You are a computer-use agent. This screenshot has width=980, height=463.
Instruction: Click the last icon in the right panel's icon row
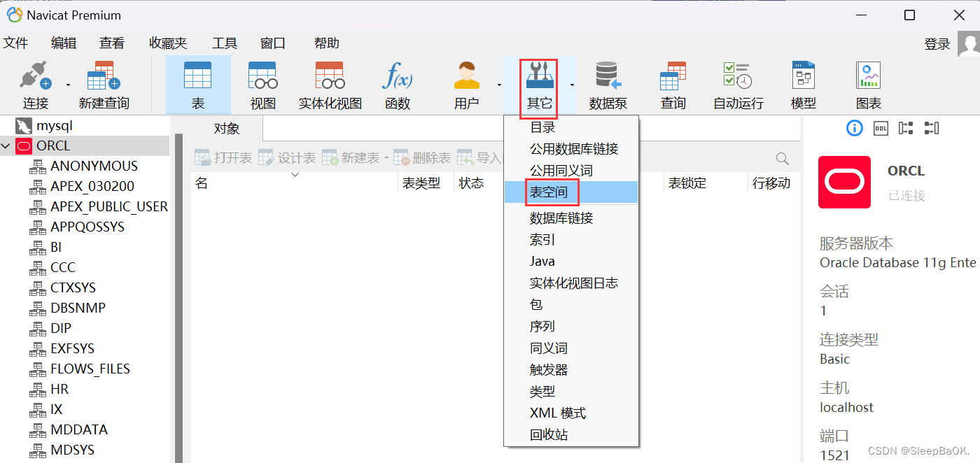[x=931, y=128]
